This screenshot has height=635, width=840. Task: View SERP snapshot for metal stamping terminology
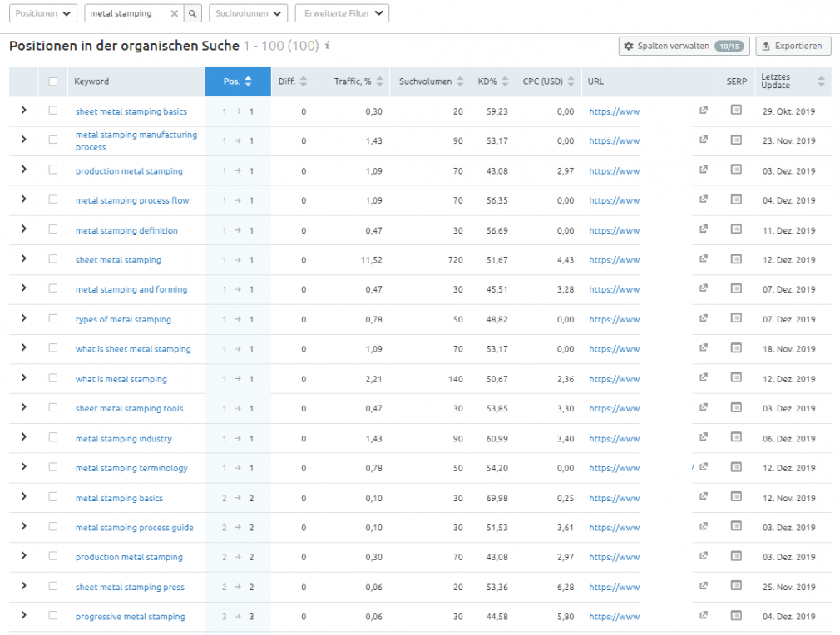(736, 467)
